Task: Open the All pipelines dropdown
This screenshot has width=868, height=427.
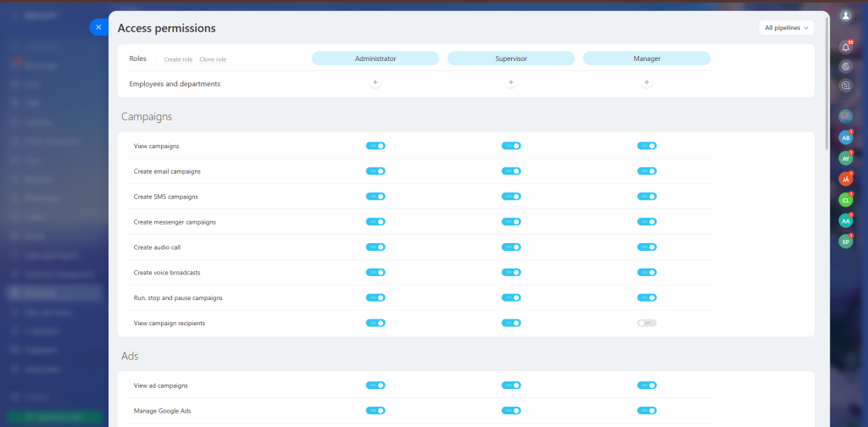Action: [x=787, y=28]
